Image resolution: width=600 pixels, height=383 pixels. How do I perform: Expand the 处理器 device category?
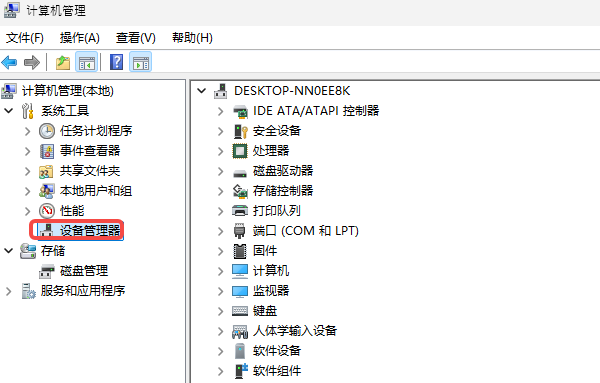(220, 151)
